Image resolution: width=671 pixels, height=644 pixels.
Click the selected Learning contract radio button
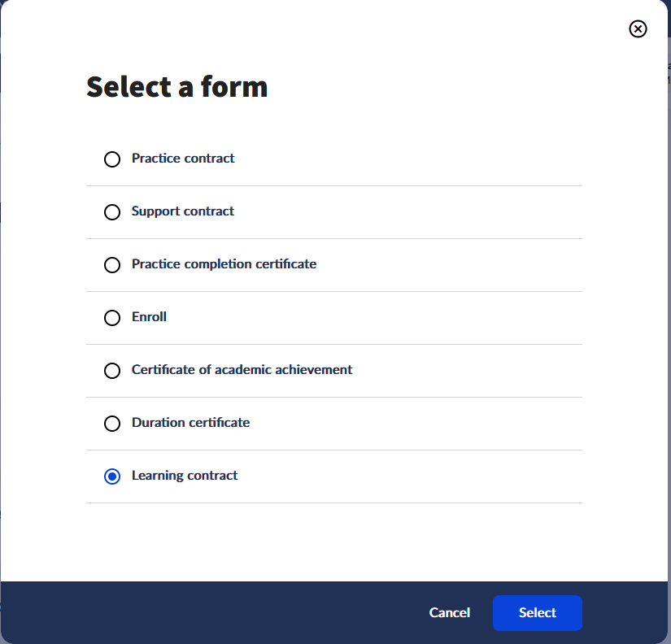112,476
